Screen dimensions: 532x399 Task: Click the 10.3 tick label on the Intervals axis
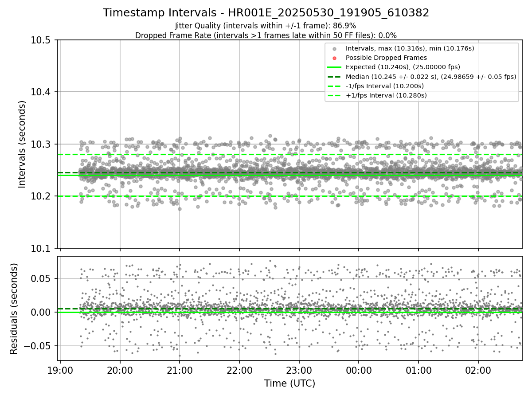coord(41,144)
